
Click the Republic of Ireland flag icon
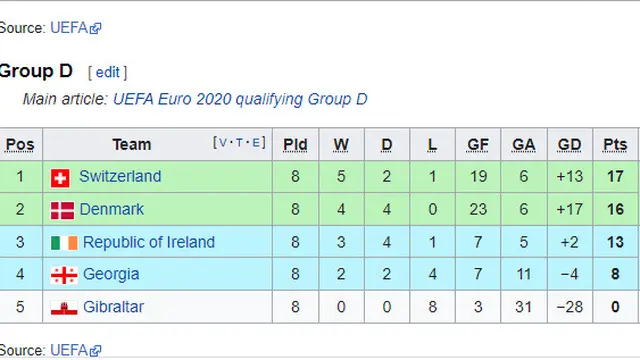click(x=64, y=243)
